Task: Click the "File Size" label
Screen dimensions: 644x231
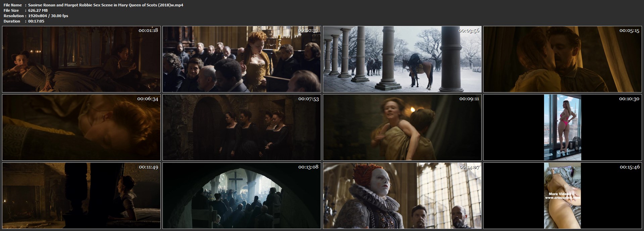Action: [11, 10]
